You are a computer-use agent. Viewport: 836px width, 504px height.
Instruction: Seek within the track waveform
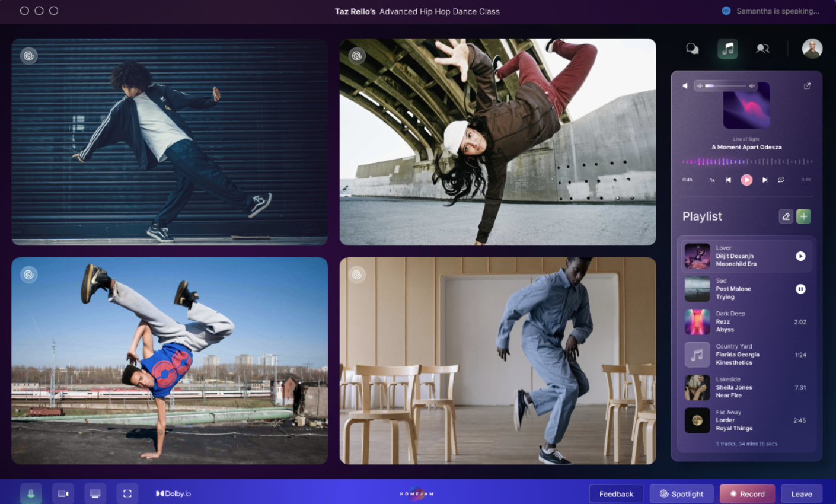pyautogui.click(x=747, y=161)
